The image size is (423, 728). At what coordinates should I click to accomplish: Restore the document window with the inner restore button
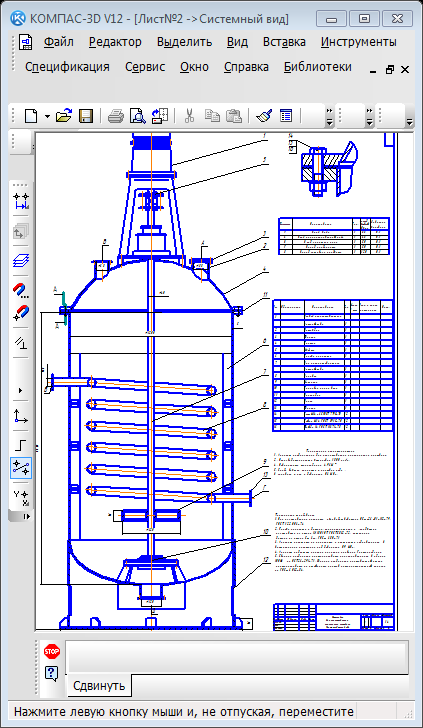[x=390, y=70]
